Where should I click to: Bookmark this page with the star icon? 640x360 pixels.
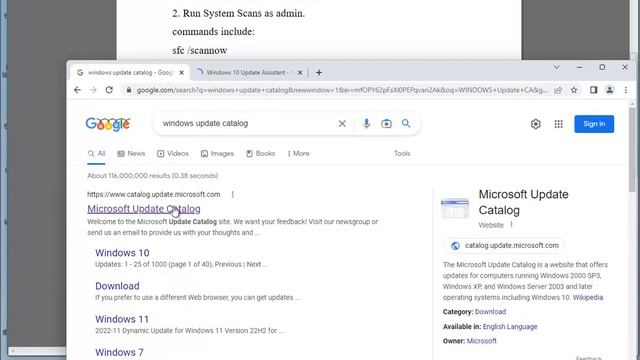pos(574,90)
